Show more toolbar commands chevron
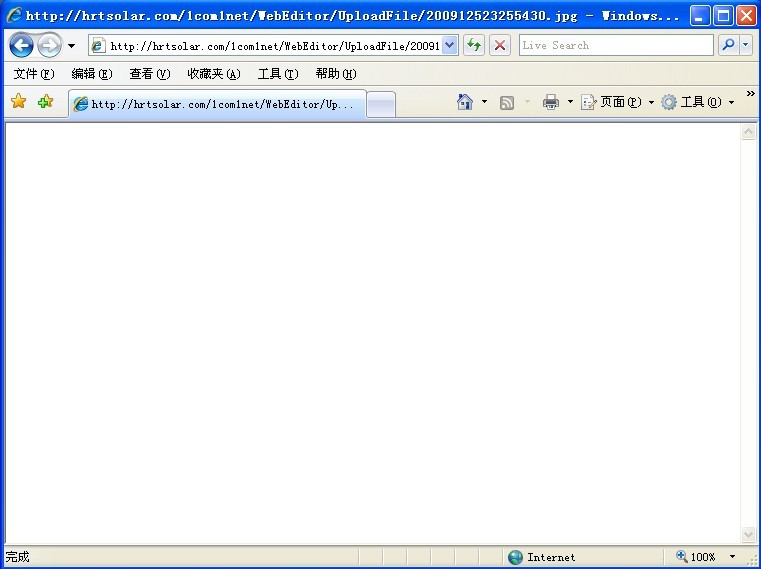 [x=751, y=94]
